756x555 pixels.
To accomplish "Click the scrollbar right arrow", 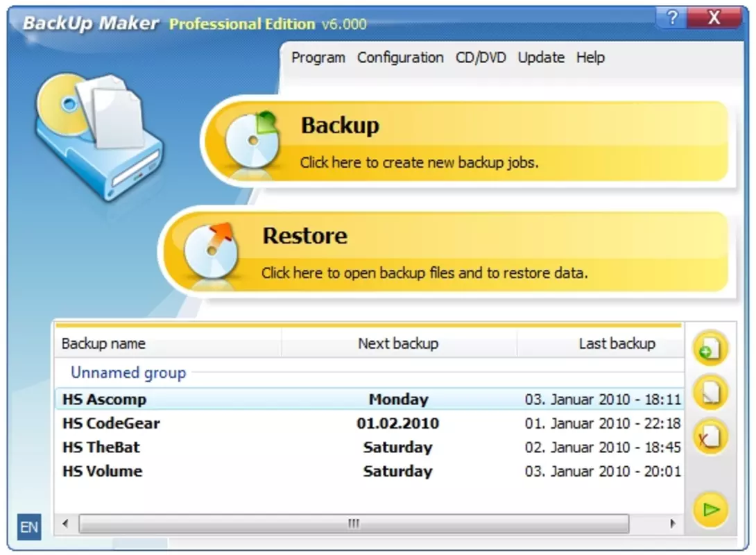I will (x=672, y=523).
